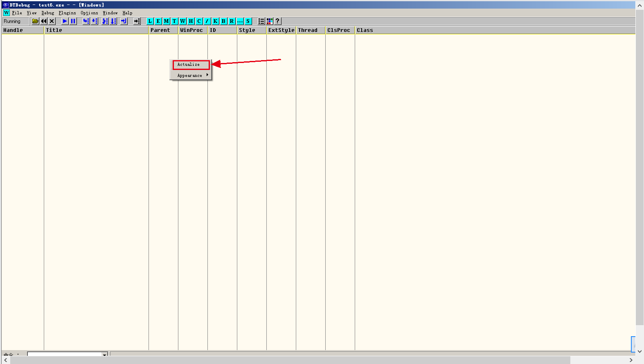The image size is (644, 364).
Task: Show Breakpoints with B button
Action: pyautogui.click(x=224, y=21)
